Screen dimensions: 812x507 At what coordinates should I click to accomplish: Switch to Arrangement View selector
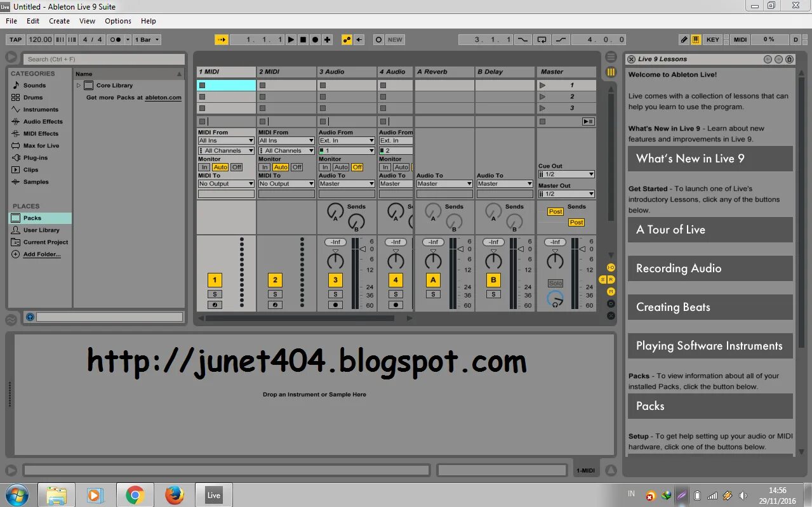pyautogui.click(x=611, y=57)
